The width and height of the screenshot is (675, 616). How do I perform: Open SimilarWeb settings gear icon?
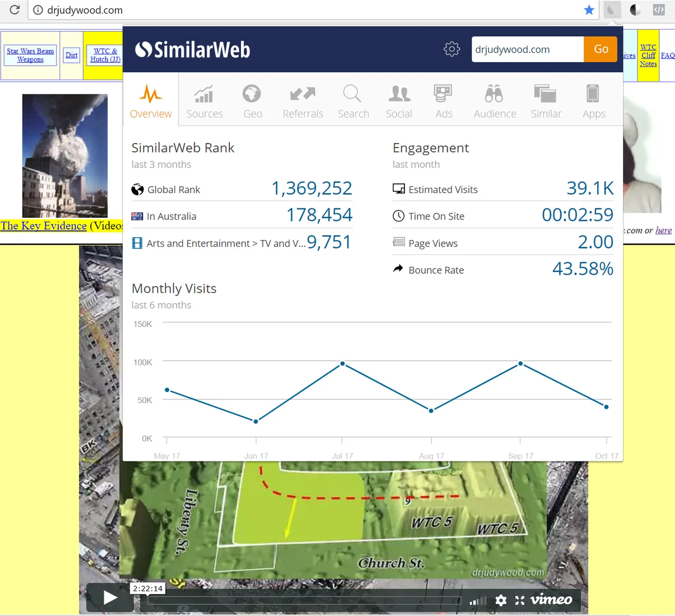tap(452, 49)
